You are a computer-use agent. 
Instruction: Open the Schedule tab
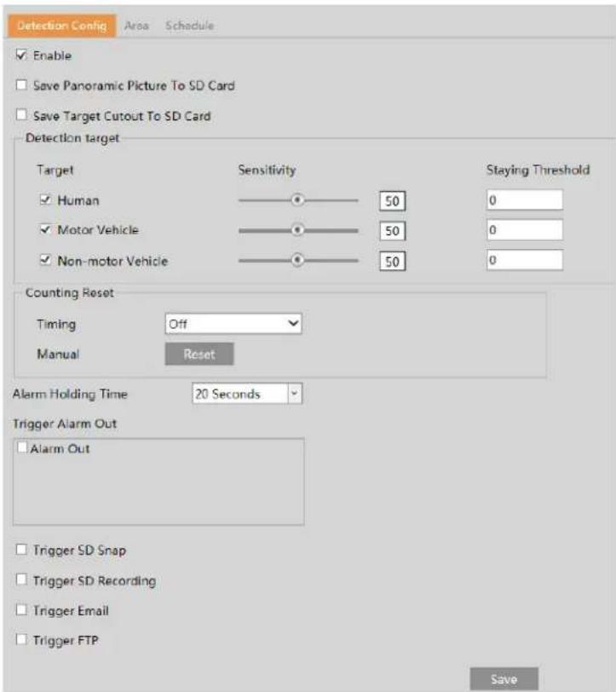(189, 26)
